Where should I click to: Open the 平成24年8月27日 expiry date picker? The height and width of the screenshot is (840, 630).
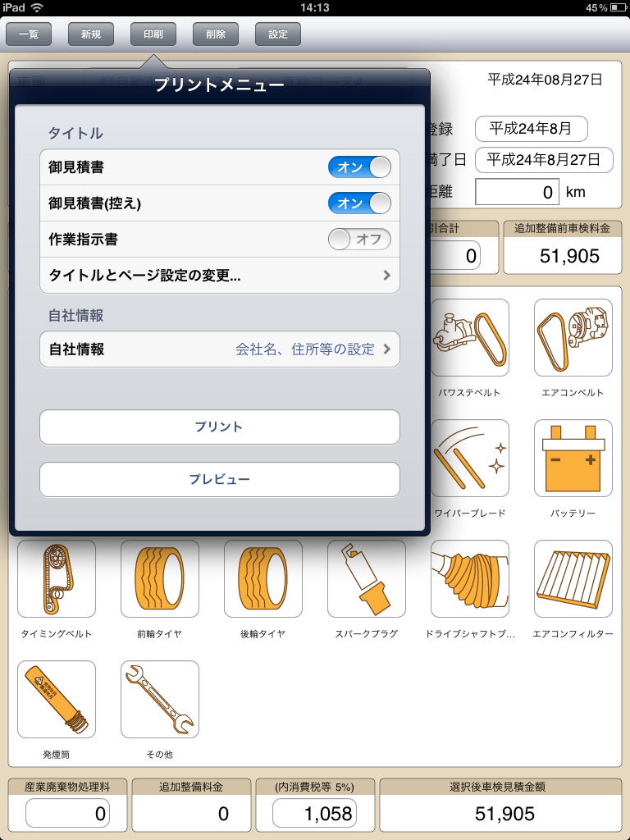coord(544,160)
